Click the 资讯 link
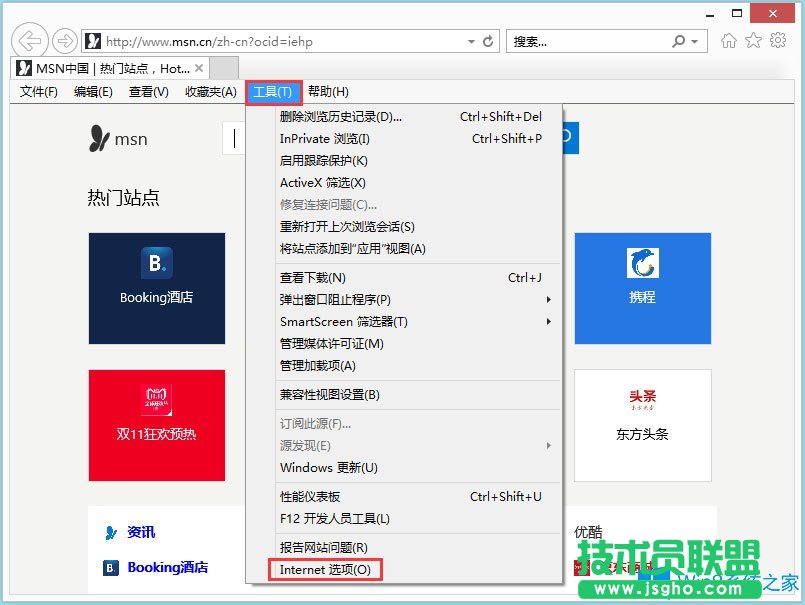The width and height of the screenshot is (805, 605). (140, 532)
